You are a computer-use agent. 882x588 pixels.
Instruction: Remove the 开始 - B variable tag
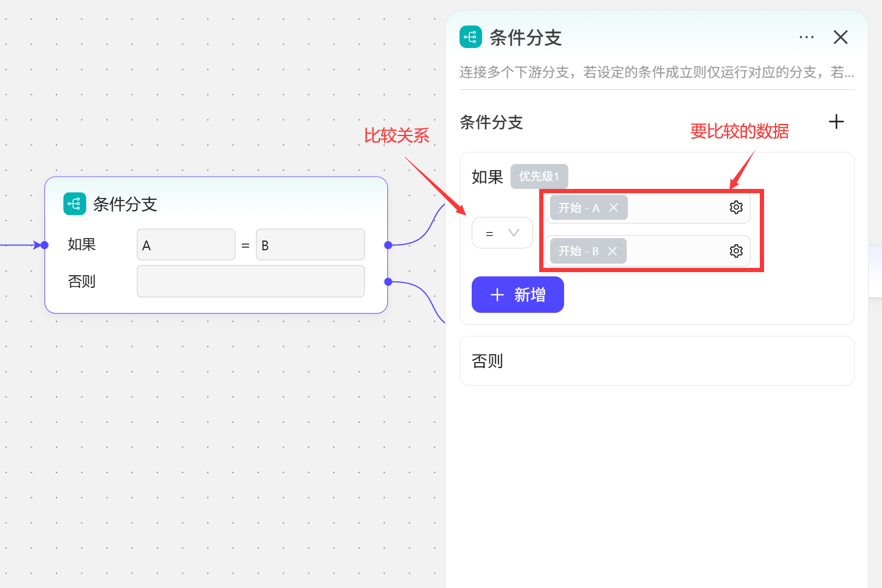point(613,251)
